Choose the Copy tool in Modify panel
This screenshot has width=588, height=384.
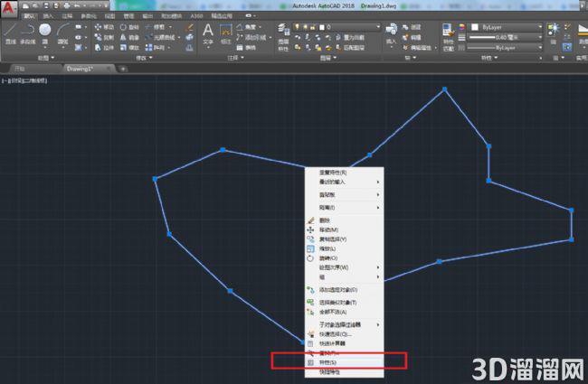point(104,37)
